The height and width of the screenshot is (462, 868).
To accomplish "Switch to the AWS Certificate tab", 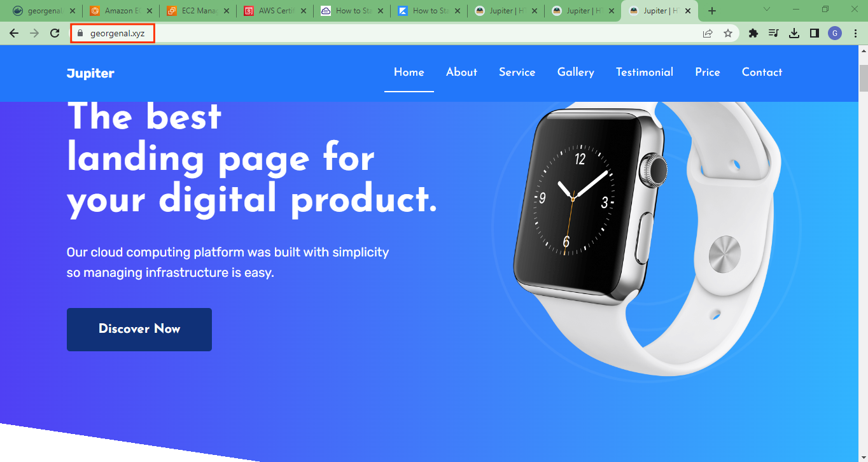I will point(274,11).
